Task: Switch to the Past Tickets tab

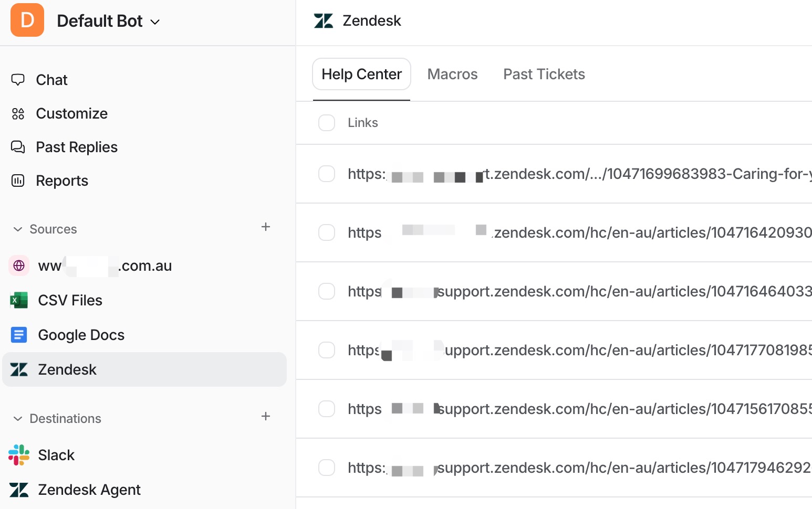Action: [544, 75]
